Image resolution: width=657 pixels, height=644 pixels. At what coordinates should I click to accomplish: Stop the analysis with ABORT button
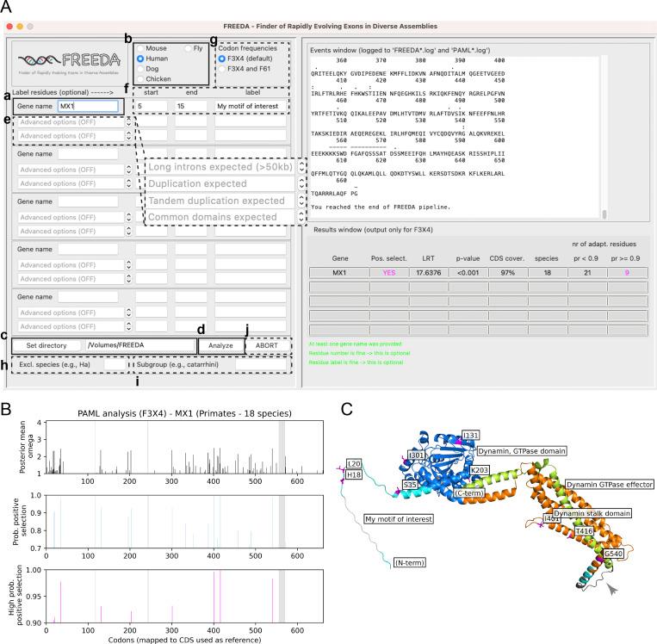pos(267,345)
